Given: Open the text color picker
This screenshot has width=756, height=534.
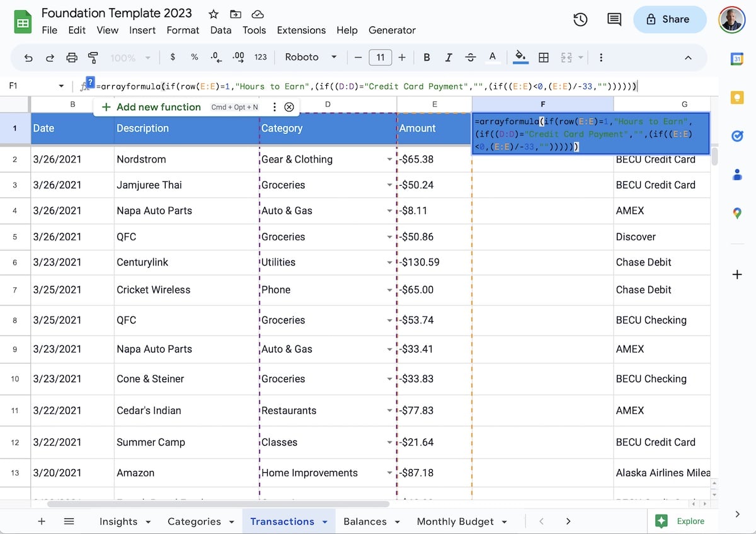Looking at the screenshot, I should pos(492,57).
